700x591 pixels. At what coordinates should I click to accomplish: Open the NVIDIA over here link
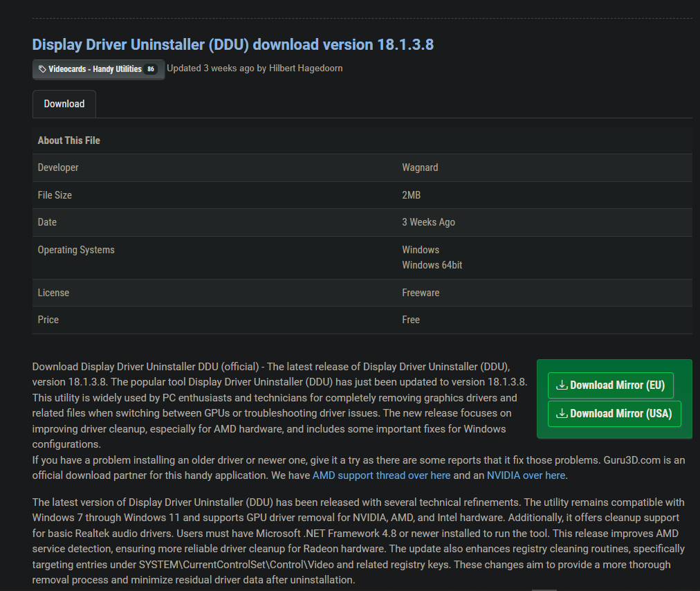coord(526,475)
